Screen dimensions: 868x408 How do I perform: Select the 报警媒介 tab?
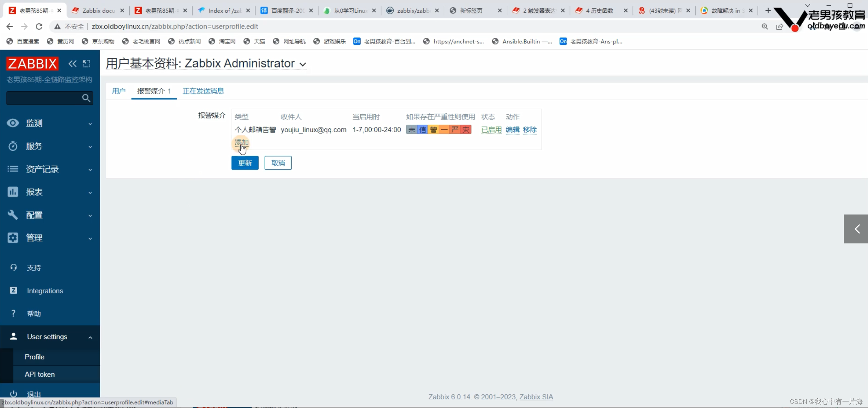click(x=154, y=91)
